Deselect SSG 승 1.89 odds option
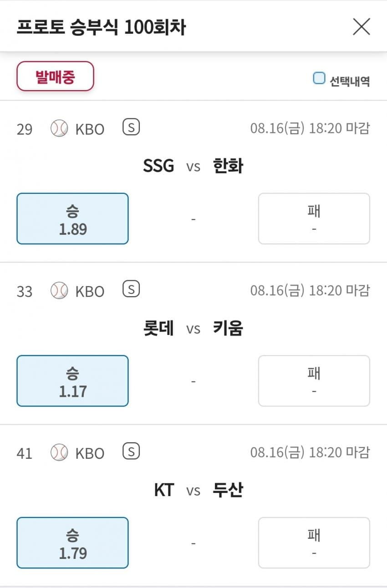 coord(73,219)
